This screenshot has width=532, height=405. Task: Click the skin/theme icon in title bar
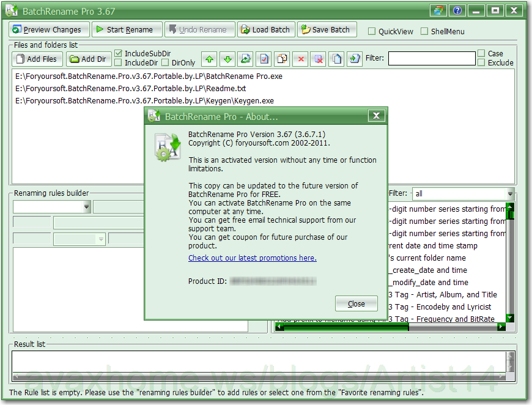click(x=438, y=10)
